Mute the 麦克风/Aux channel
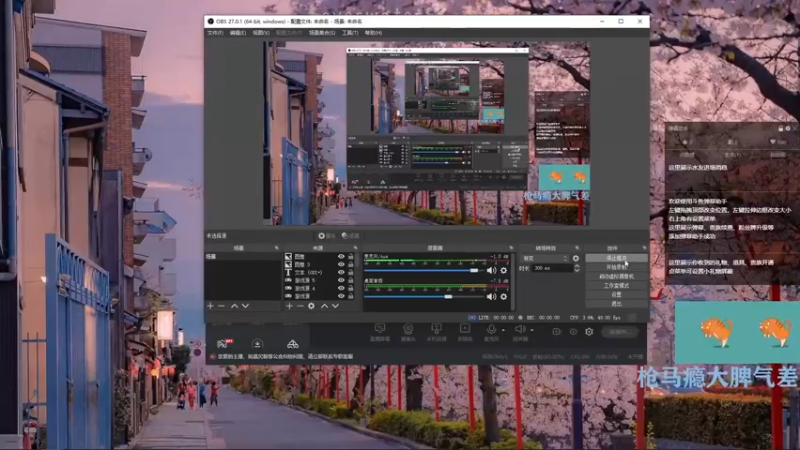The height and width of the screenshot is (450, 800). coord(491,270)
